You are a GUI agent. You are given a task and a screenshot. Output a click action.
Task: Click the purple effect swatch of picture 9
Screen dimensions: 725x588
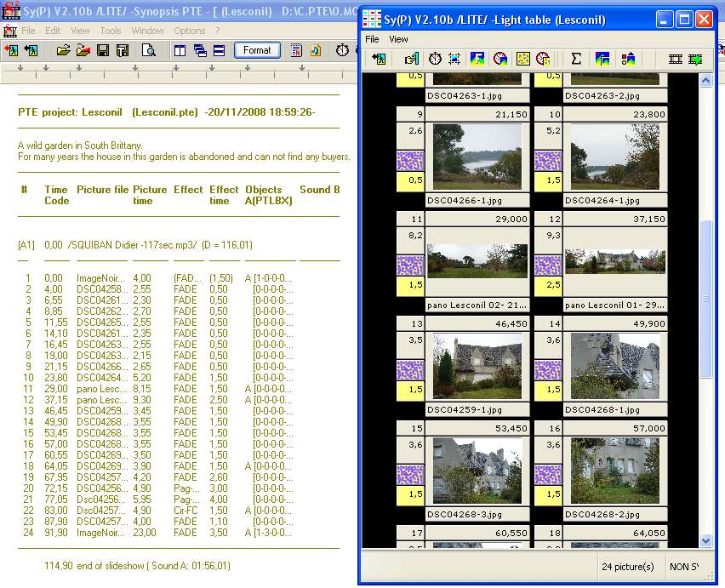coord(410,161)
